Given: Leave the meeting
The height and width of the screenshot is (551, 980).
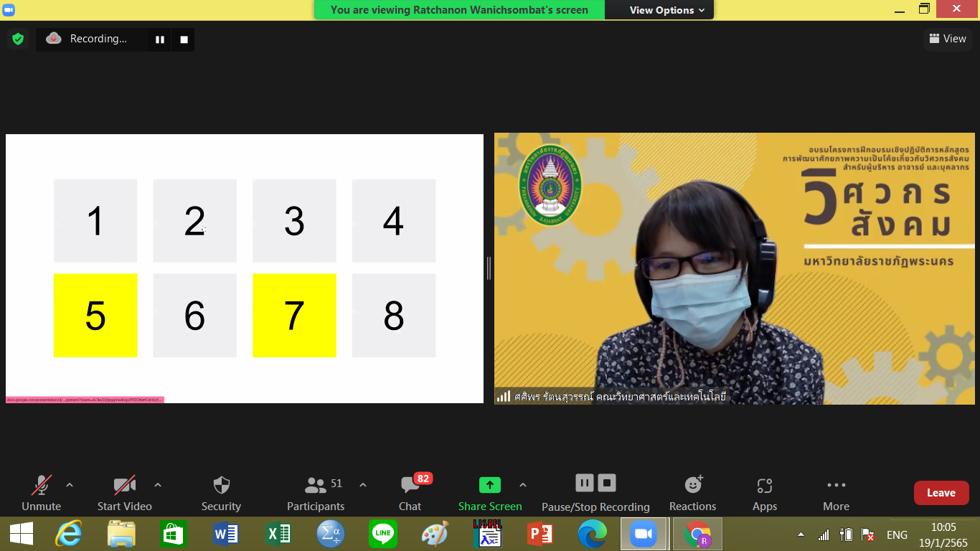Looking at the screenshot, I should click(x=941, y=493).
